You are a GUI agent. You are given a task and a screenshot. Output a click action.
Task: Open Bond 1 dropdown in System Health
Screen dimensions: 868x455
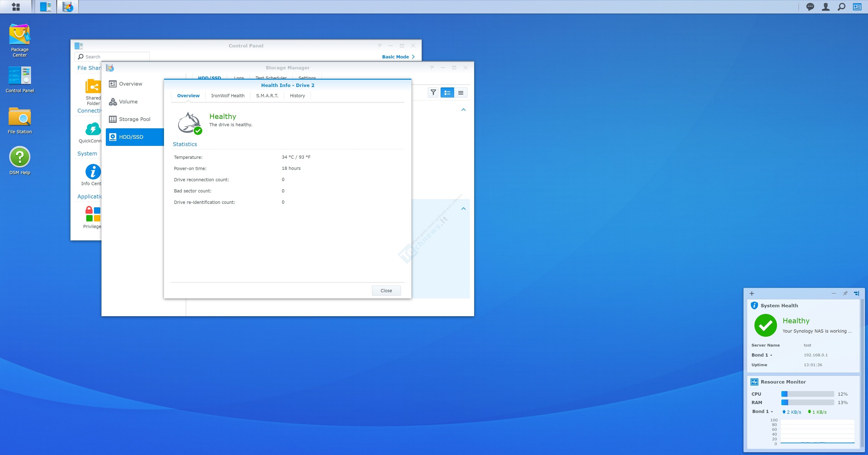(761, 355)
